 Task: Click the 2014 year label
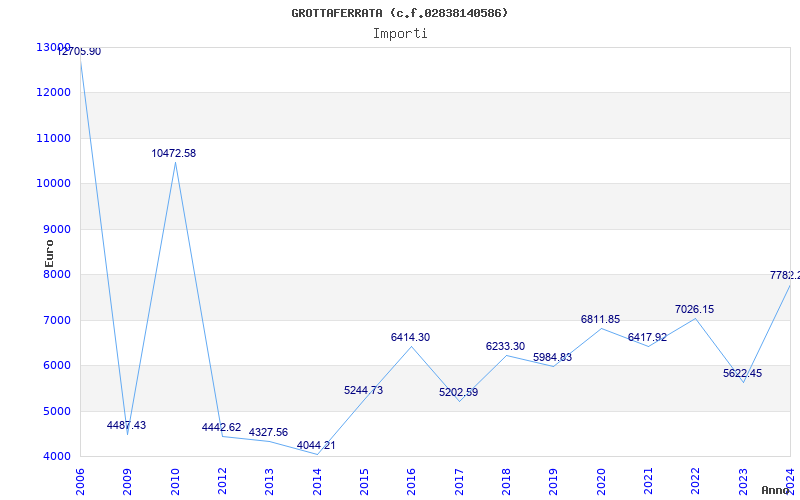pyautogui.click(x=317, y=482)
